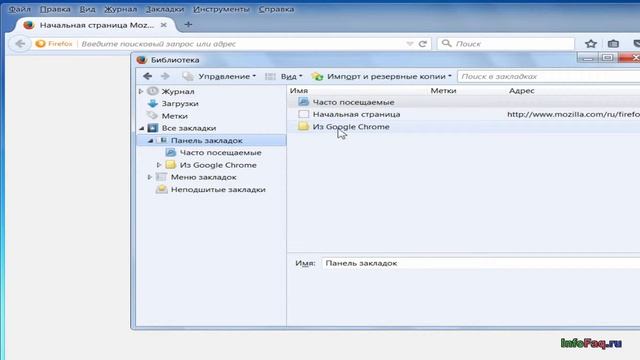
Task: Select Меню закладок in the sidebar
Action: [x=203, y=177]
